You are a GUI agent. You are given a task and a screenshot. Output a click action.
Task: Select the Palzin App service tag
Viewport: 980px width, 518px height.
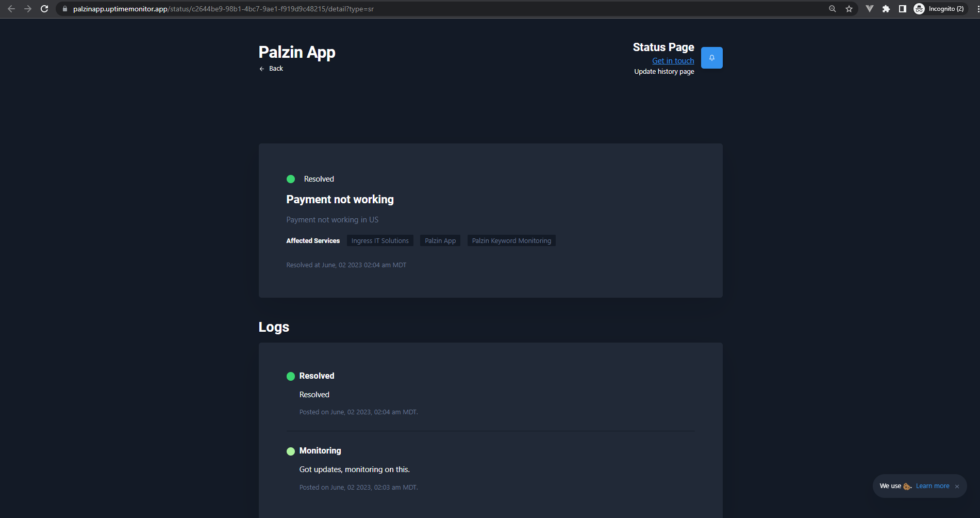coord(440,241)
